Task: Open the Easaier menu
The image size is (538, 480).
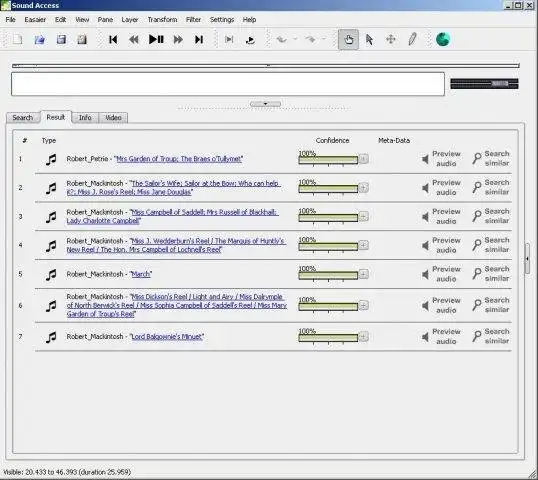Action: [35, 20]
